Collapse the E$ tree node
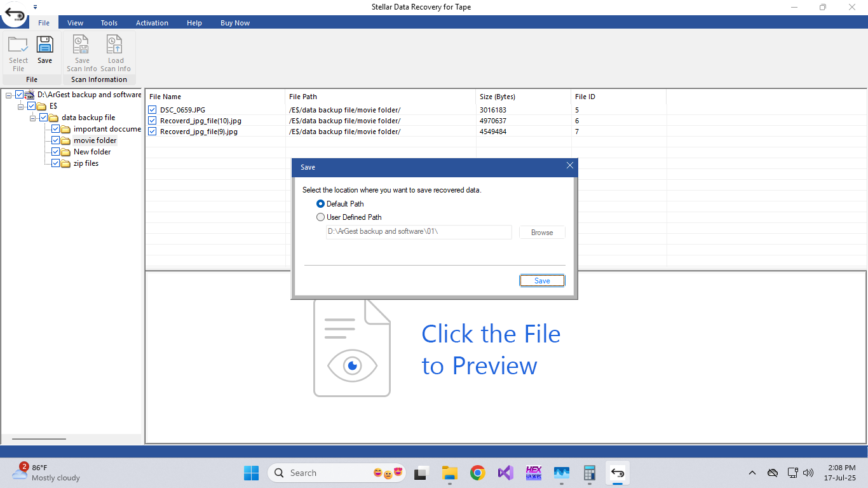This screenshot has width=868, height=488. (x=21, y=106)
